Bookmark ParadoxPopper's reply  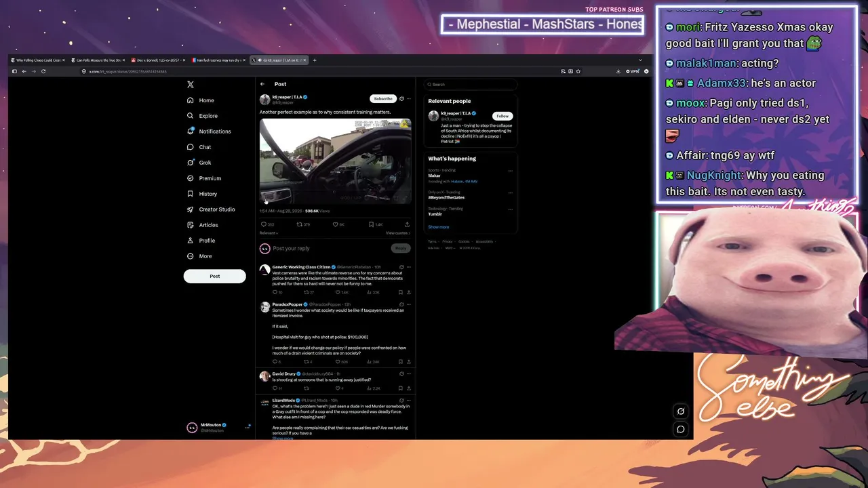pos(401,362)
